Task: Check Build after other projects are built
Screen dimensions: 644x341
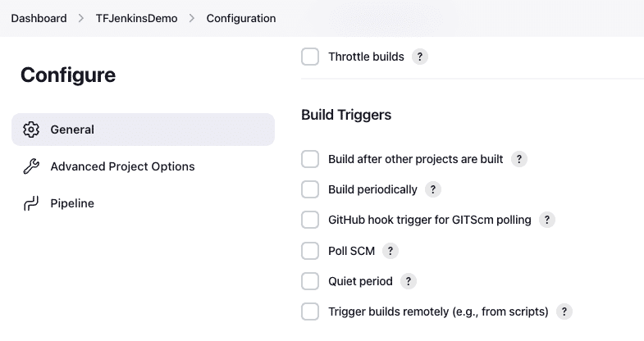Action: (x=310, y=159)
